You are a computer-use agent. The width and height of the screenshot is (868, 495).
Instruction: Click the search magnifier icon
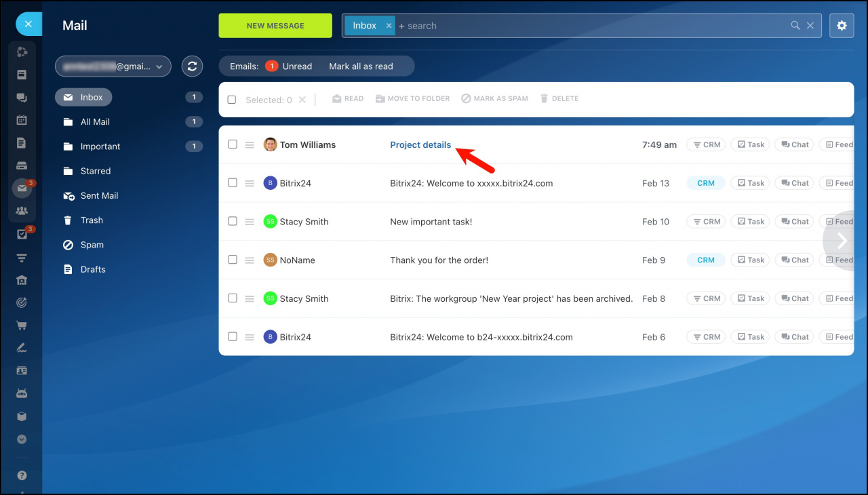click(795, 26)
